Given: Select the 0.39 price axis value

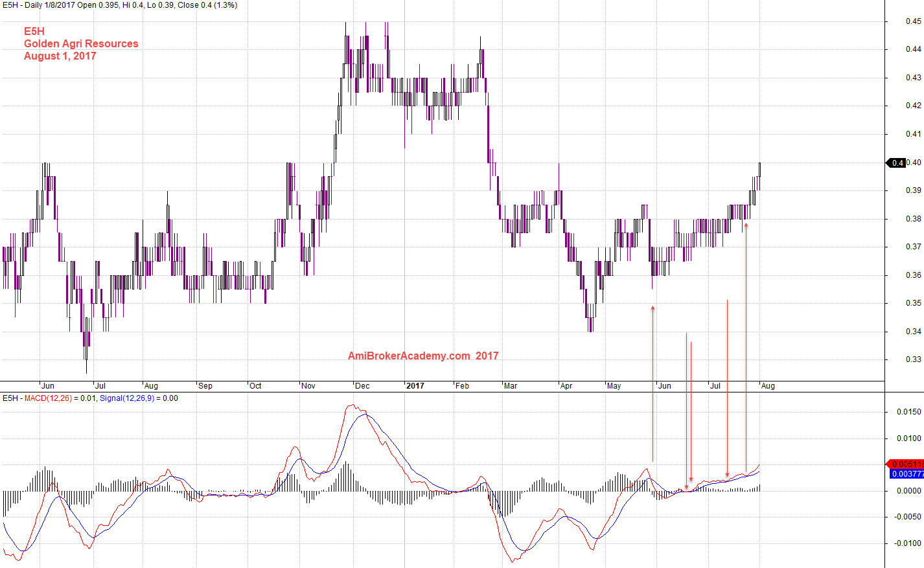Looking at the screenshot, I should point(913,190).
